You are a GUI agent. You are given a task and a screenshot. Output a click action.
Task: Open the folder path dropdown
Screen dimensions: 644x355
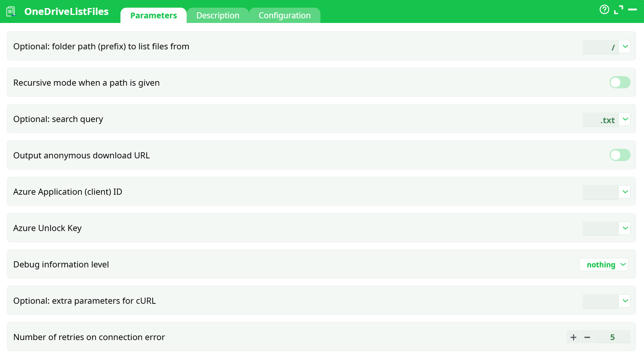tap(625, 46)
